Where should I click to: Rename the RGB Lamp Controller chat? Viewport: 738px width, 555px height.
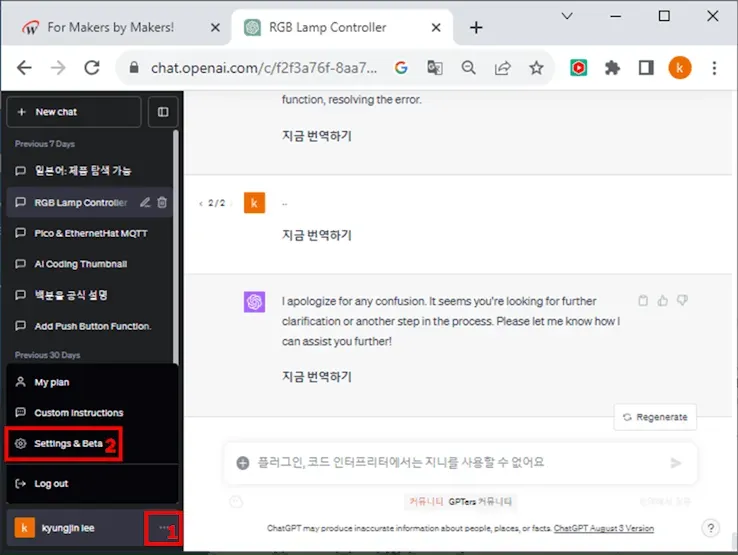(x=145, y=202)
